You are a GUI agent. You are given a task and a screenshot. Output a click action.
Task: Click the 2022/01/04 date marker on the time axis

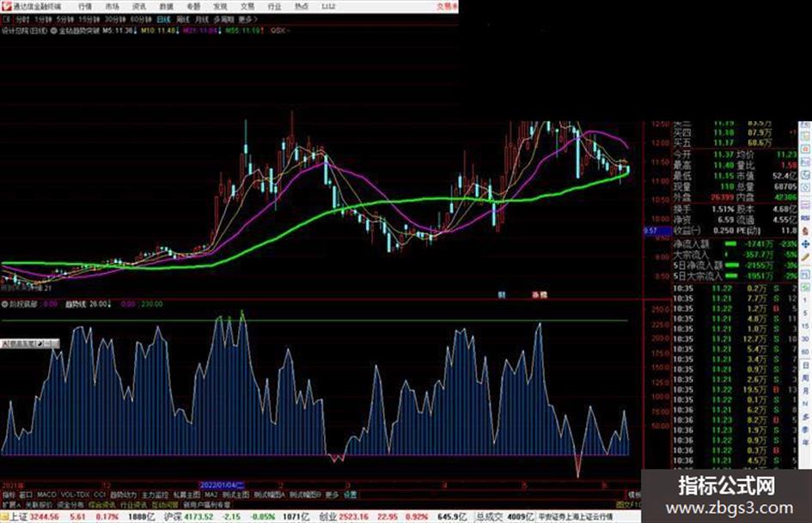(x=222, y=486)
